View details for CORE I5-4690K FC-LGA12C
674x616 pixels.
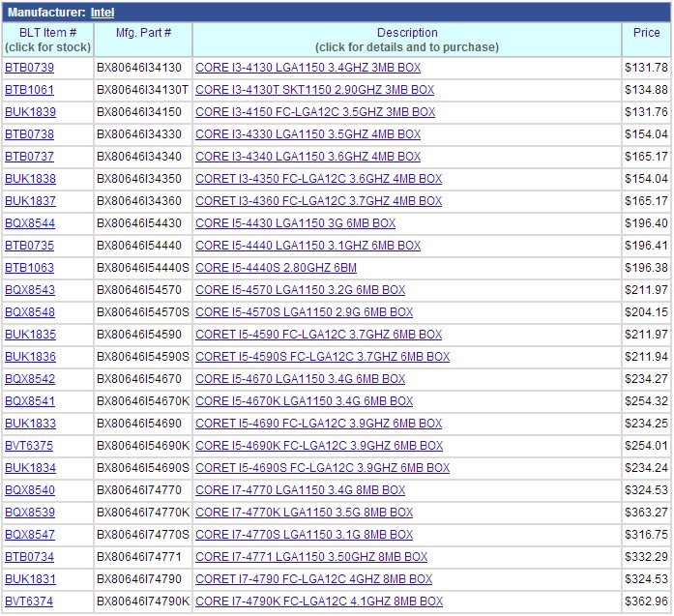click(319, 446)
